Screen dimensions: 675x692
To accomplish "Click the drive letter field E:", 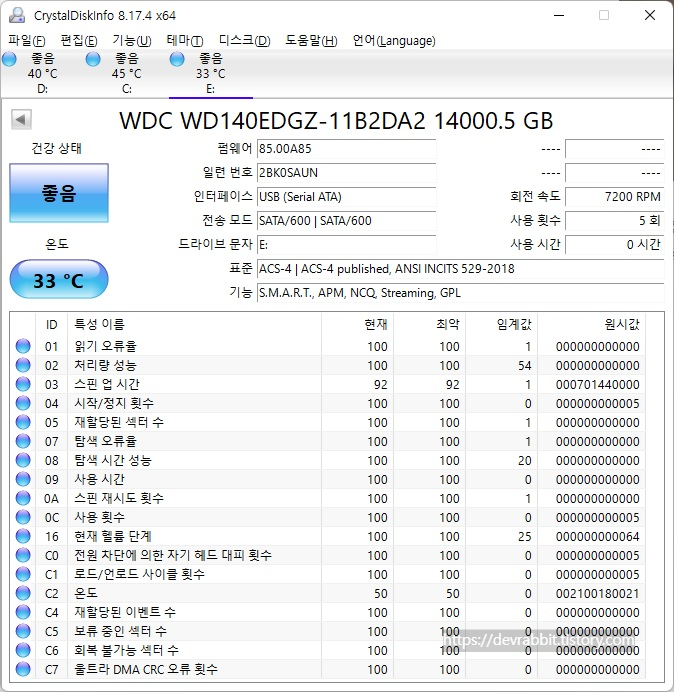I will (x=347, y=244).
